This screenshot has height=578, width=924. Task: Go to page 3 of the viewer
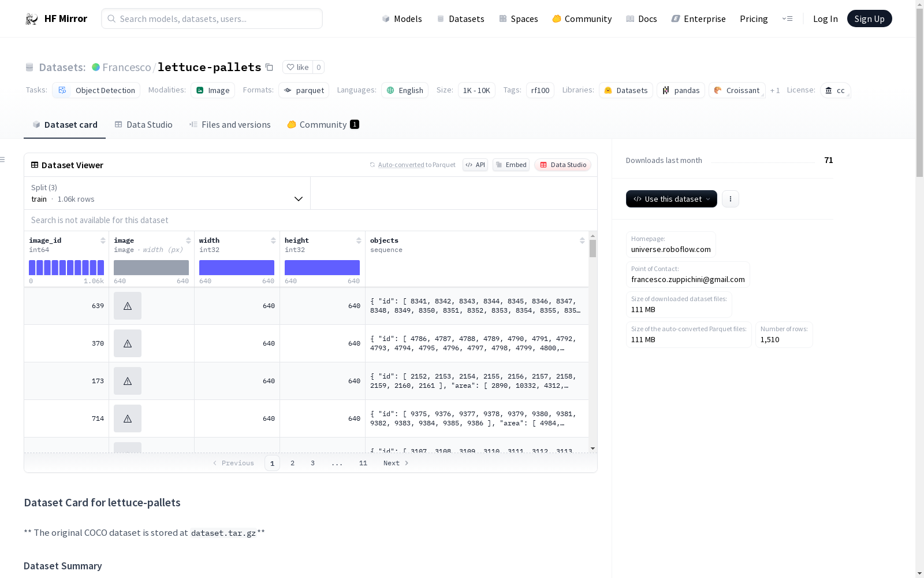point(312,463)
